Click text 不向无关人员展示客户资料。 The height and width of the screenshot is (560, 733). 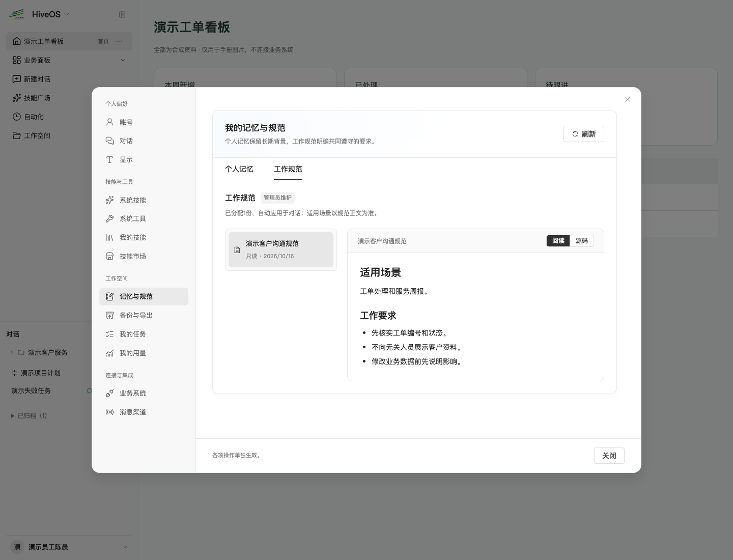(417, 347)
